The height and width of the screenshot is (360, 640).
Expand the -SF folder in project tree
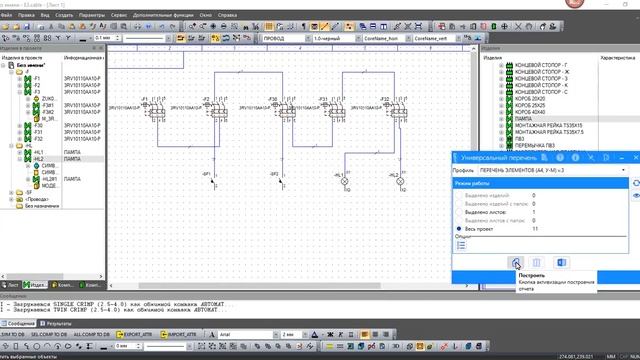[11, 193]
